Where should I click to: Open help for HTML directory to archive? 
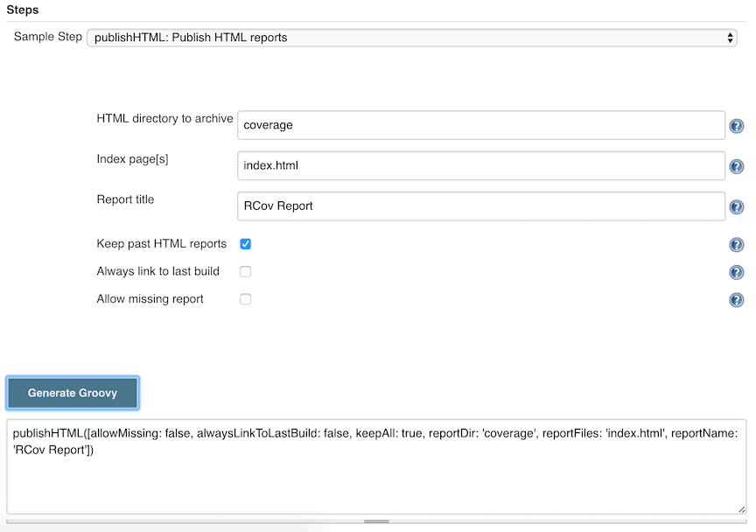point(736,125)
